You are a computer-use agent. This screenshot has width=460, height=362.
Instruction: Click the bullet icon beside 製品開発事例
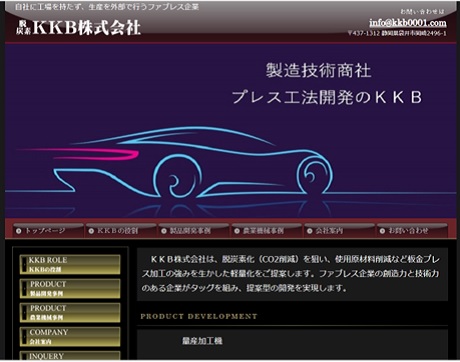coord(164,231)
